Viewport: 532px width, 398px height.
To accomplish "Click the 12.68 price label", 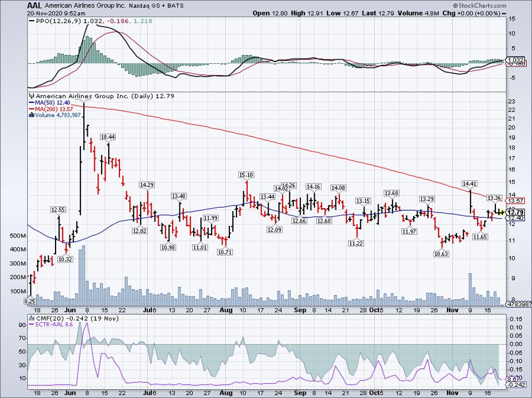I will 324,221.
